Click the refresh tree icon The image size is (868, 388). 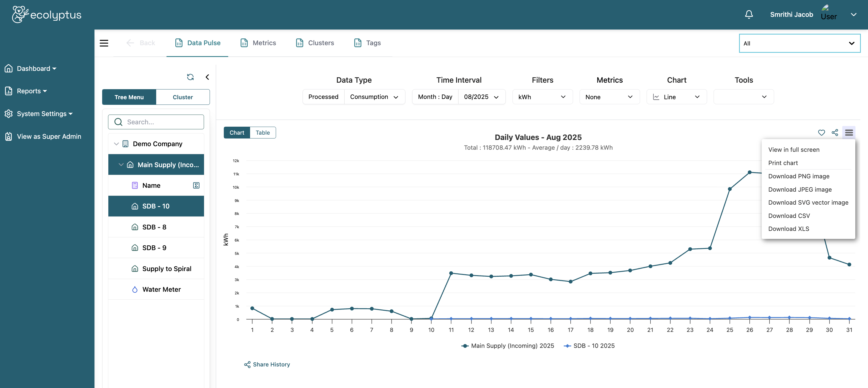pyautogui.click(x=190, y=77)
